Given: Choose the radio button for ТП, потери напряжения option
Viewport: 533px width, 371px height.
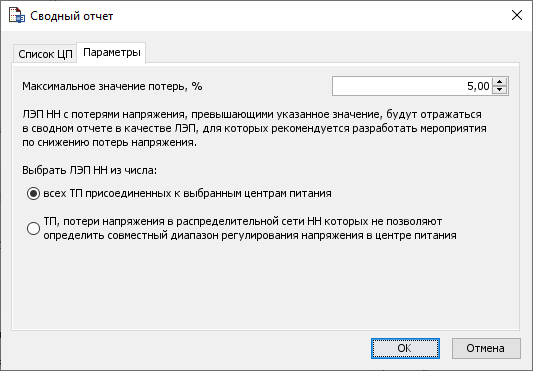Looking at the screenshot, I should click(x=33, y=228).
